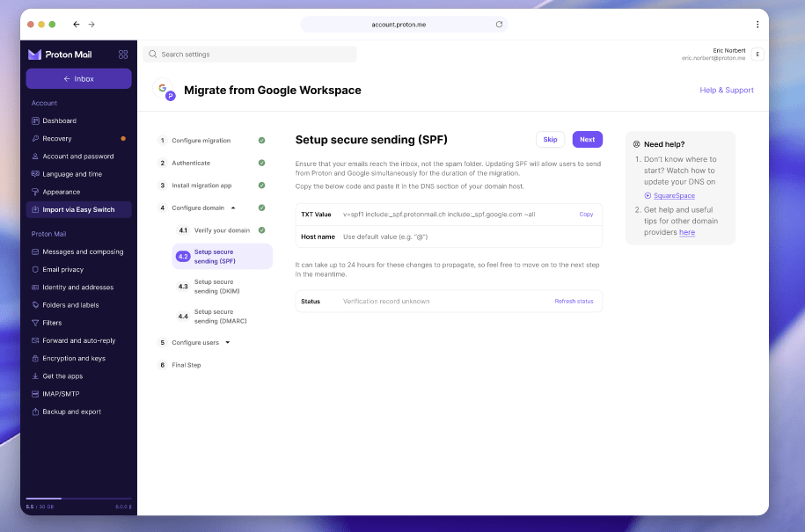Expand the Configure users step
Screen dimensions: 805x532
tap(228, 342)
